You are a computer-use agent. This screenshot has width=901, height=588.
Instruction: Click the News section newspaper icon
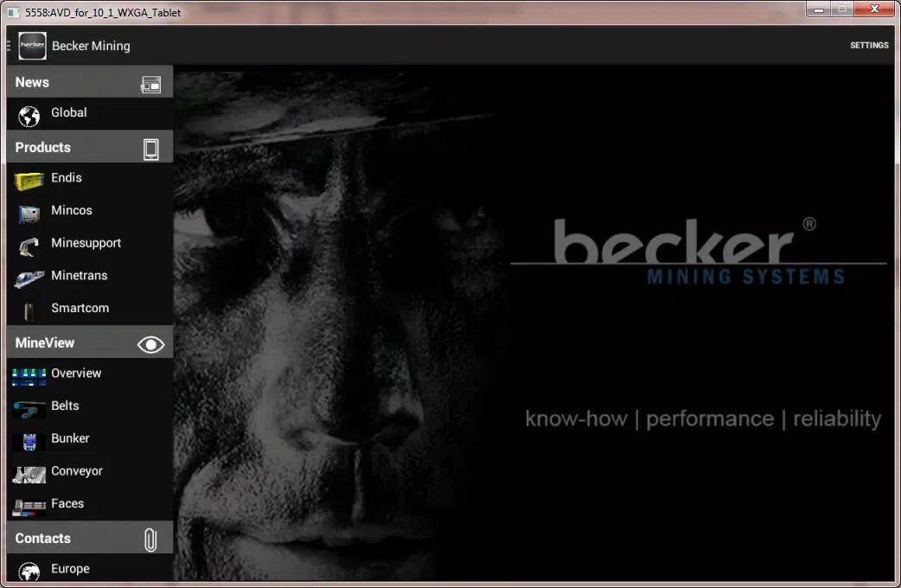tap(151, 84)
